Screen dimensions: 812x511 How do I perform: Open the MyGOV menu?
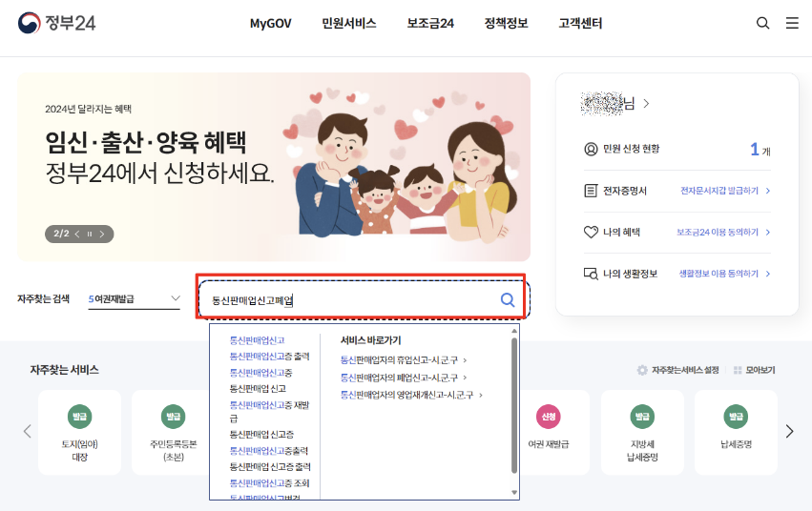point(270,23)
